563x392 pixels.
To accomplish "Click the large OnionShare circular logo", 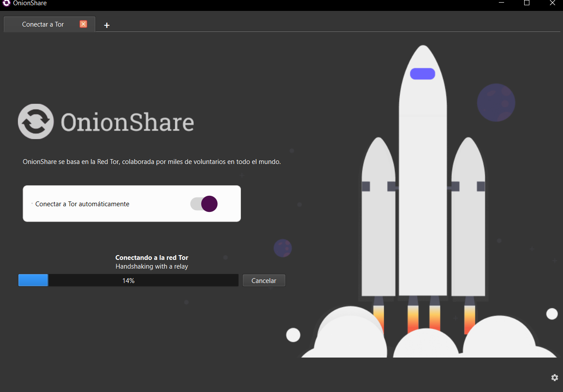I will (36, 122).
